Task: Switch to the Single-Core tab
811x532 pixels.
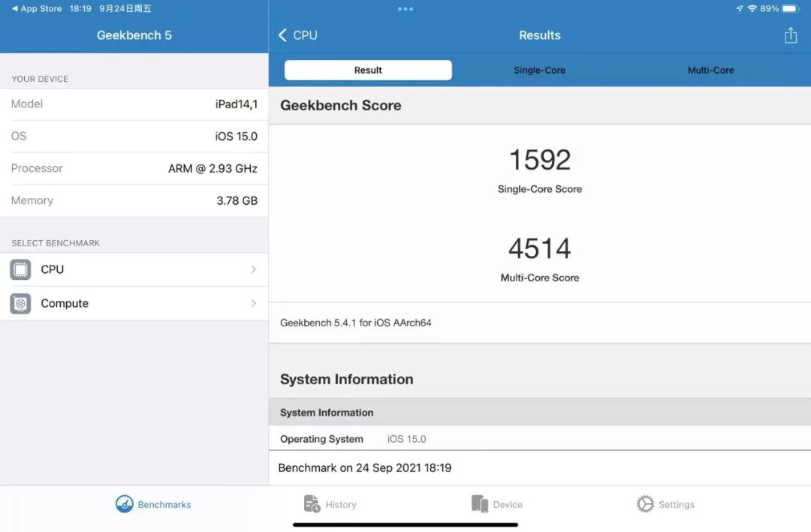Action: coord(539,70)
